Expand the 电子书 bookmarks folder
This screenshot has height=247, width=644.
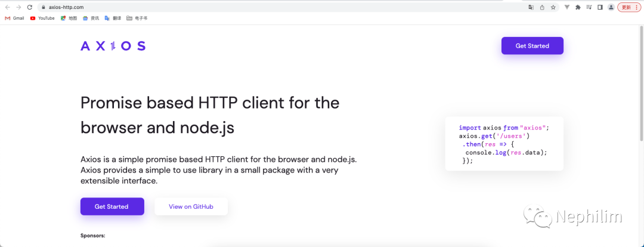click(x=137, y=18)
